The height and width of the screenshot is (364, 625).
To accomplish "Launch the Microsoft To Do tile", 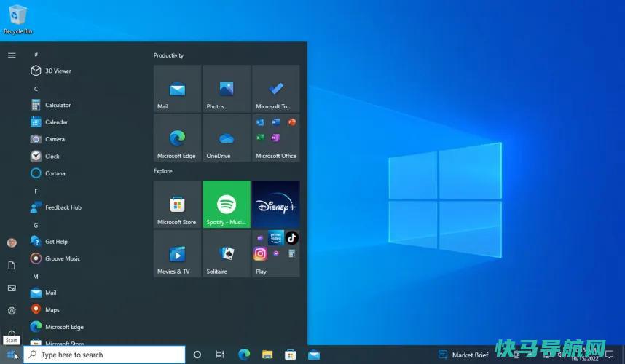I will (276, 89).
